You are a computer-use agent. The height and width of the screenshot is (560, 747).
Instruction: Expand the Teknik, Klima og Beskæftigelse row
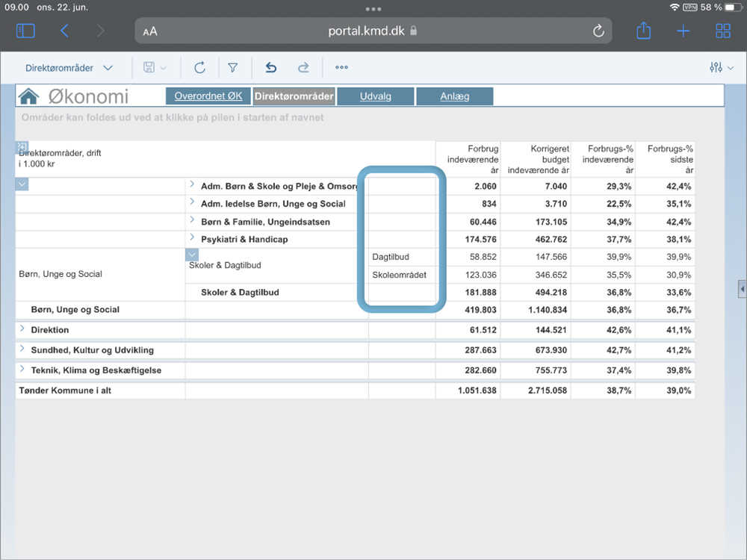pyautogui.click(x=22, y=370)
